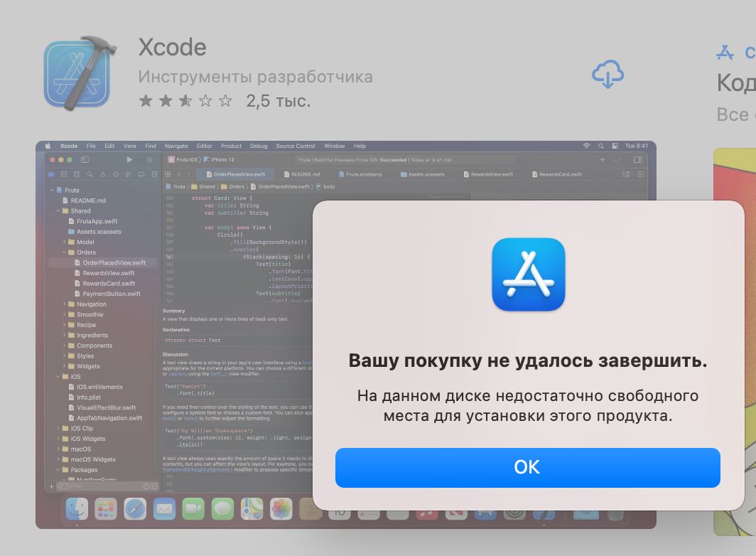Select Info.plist under the iOS group
The image size is (756, 556).
pyautogui.click(x=89, y=397)
